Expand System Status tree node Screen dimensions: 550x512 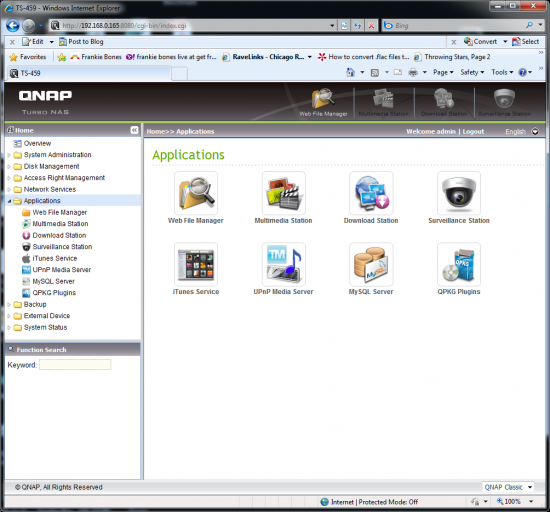click(9, 328)
